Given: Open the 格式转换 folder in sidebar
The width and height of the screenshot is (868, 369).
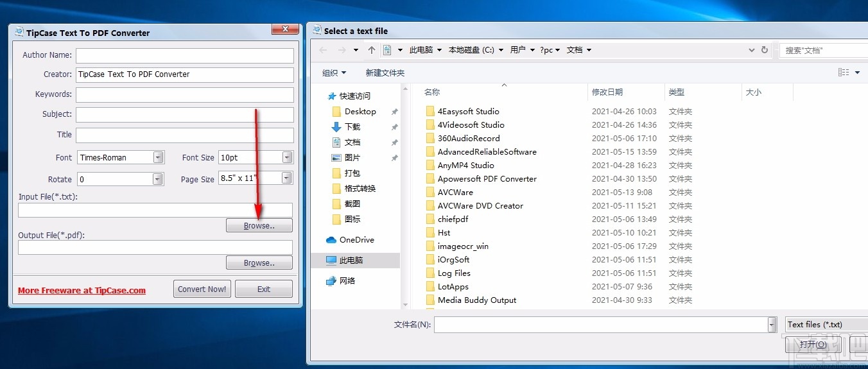Looking at the screenshot, I should tap(354, 189).
